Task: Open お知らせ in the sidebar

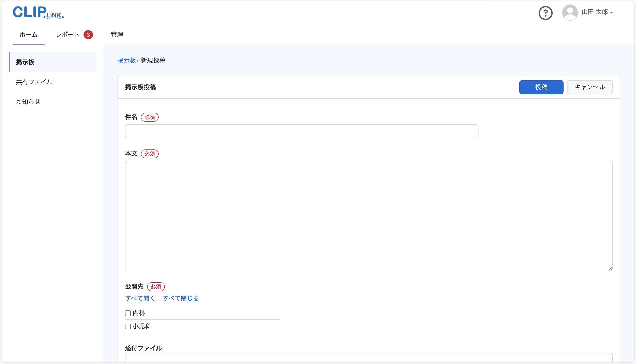Action: click(28, 102)
